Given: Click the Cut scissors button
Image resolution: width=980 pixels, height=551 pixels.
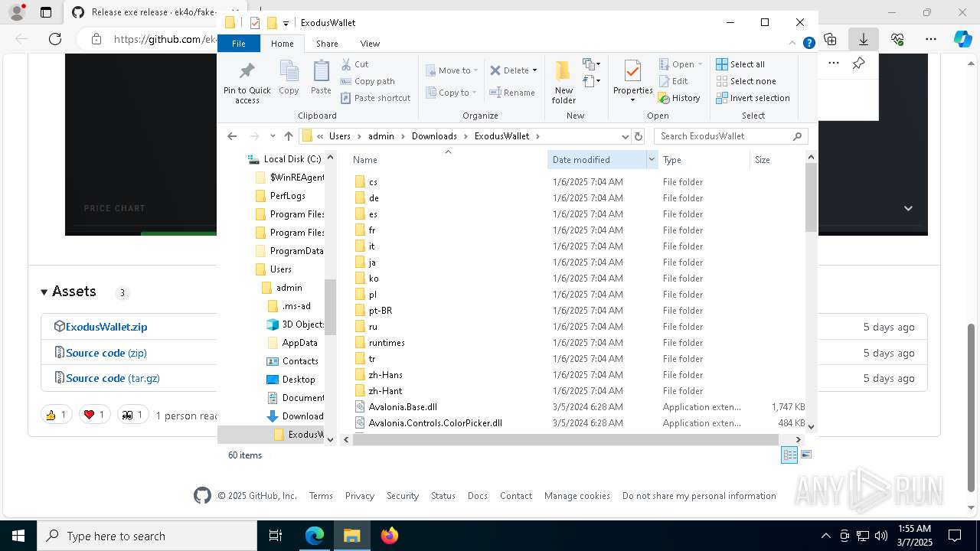Looking at the screenshot, I should [x=354, y=64].
